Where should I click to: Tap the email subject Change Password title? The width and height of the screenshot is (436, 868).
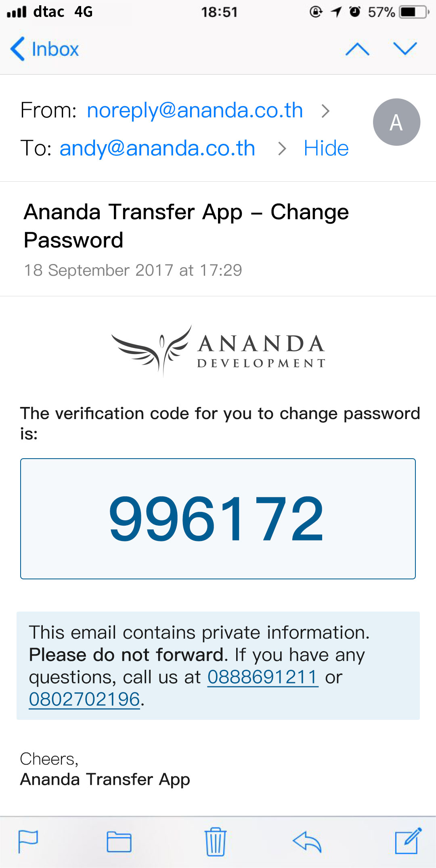(186, 226)
